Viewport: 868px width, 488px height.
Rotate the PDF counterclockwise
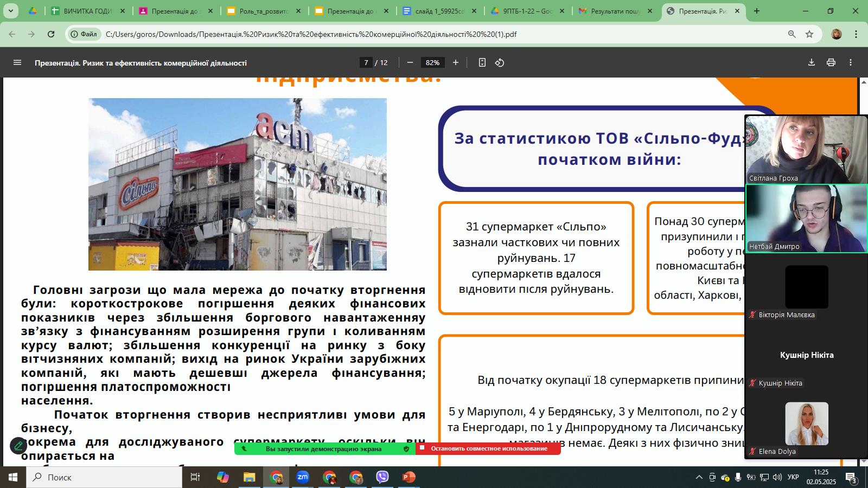[x=500, y=62]
